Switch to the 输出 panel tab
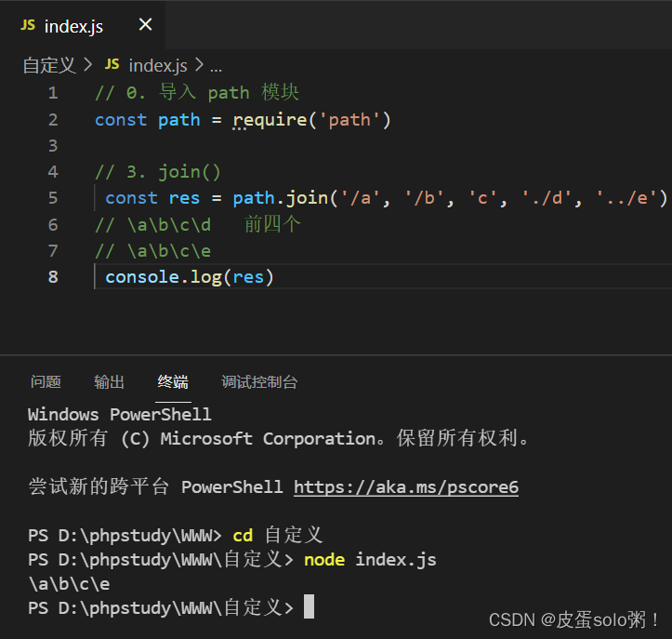Viewport: 672px width, 639px height. pos(109,381)
